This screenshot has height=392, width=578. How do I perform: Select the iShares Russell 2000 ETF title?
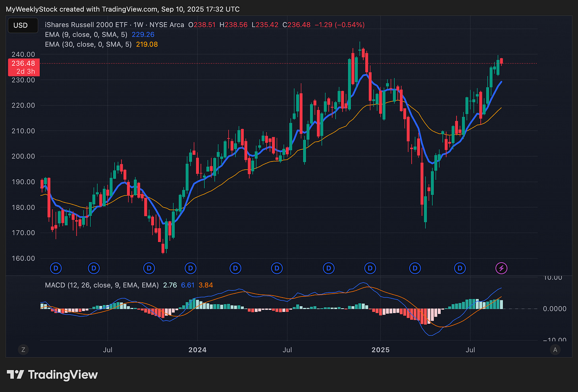point(87,25)
